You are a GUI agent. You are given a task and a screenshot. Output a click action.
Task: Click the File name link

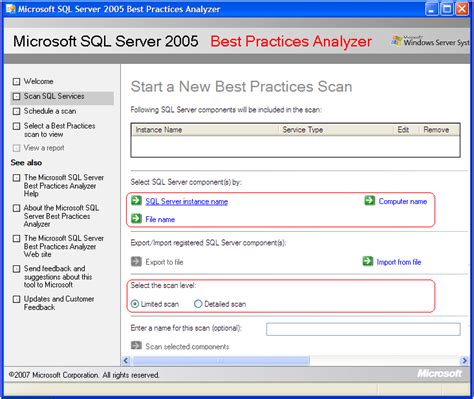point(160,219)
